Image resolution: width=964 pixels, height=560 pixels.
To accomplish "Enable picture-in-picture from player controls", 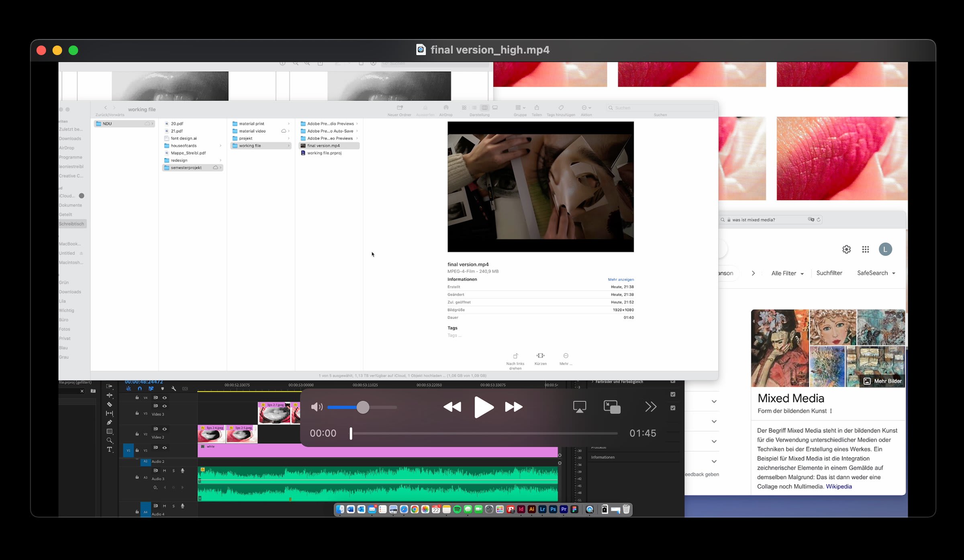I will [612, 407].
